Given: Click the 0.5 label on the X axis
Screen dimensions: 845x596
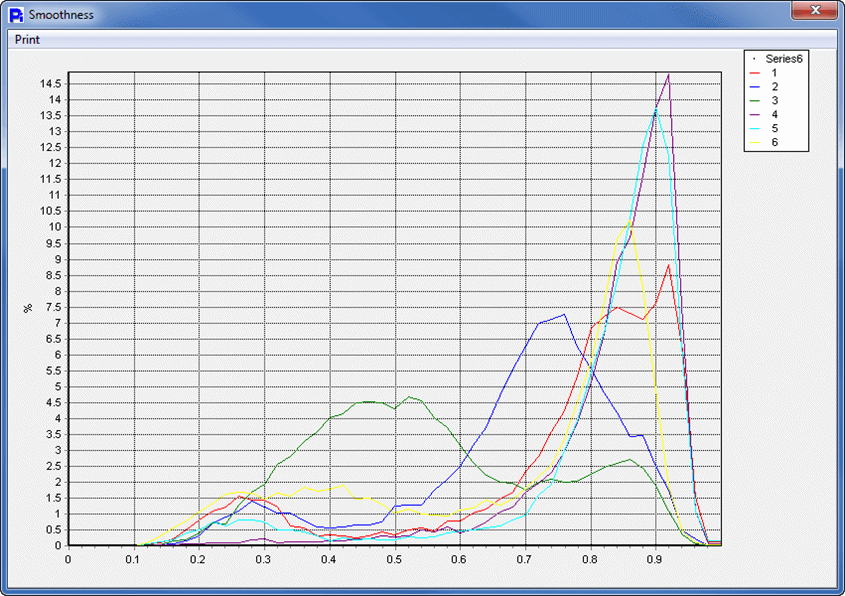Looking at the screenshot, I should tap(395, 558).
